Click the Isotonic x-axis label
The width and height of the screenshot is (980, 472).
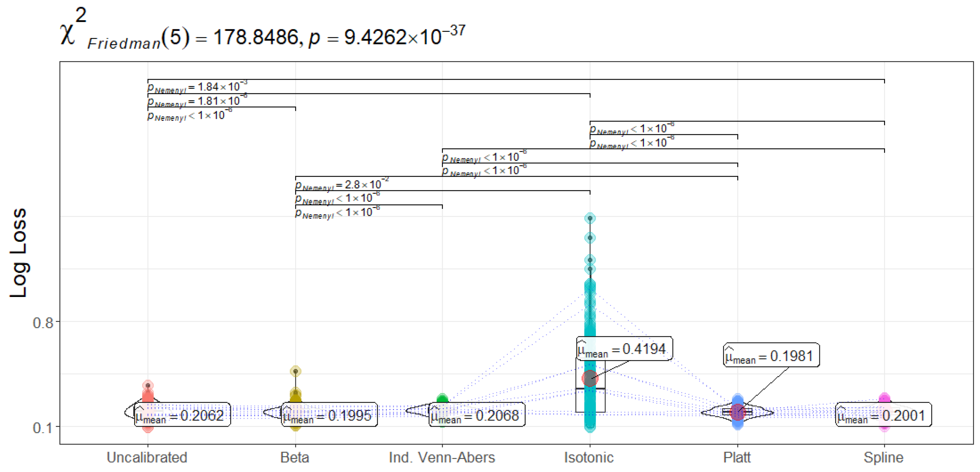click(588, 457)
